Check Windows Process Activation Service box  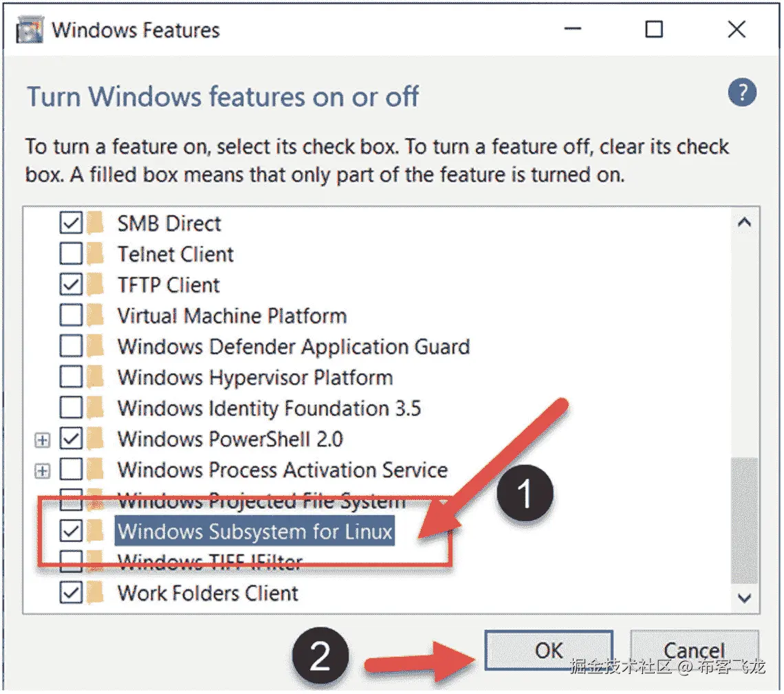click(71, 470)
